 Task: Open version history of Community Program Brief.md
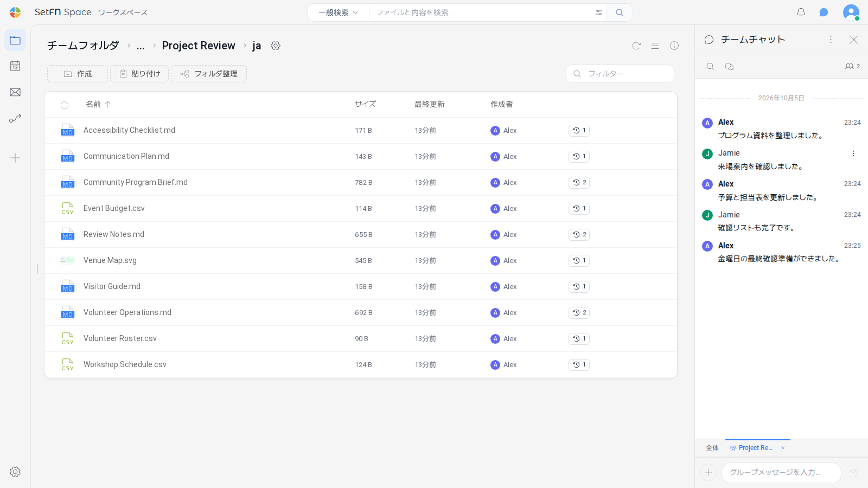579,183
